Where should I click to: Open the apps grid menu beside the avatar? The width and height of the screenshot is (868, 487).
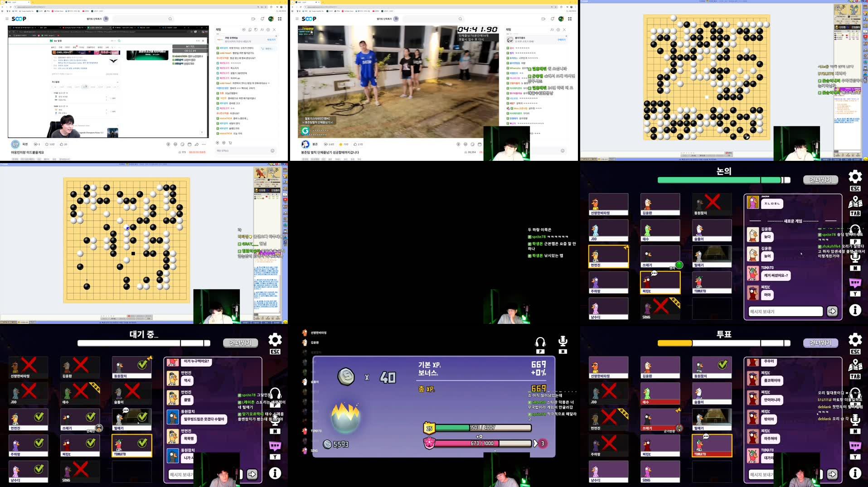pos(280,19)
